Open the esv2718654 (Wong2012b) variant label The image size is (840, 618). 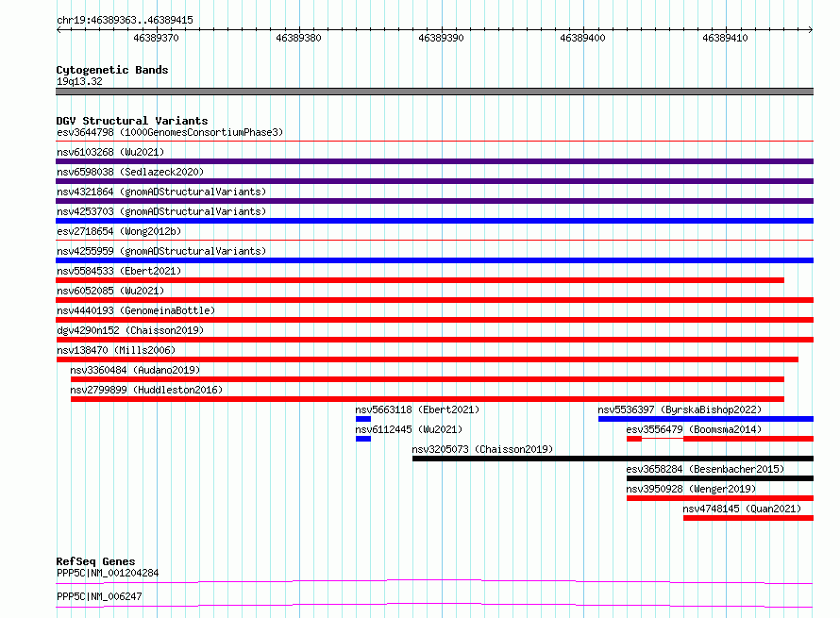point(119,231)
